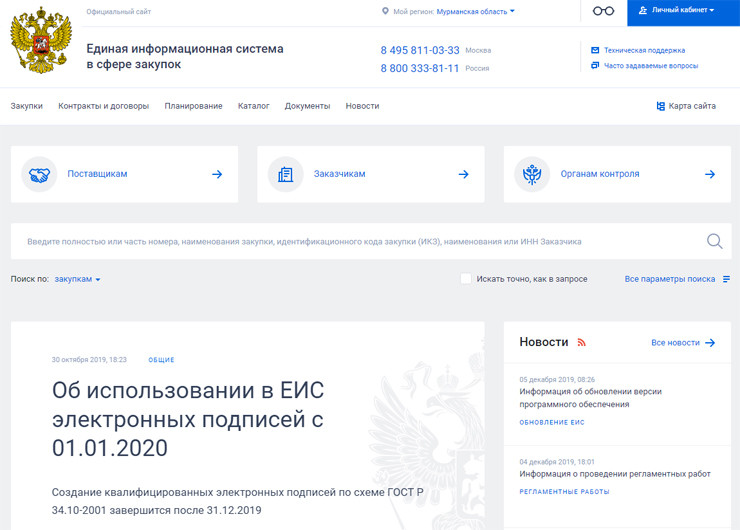This screenshot has width=740, height=530.
Task: Click the RSS feed icon near Новости
Action: (581, 342)
